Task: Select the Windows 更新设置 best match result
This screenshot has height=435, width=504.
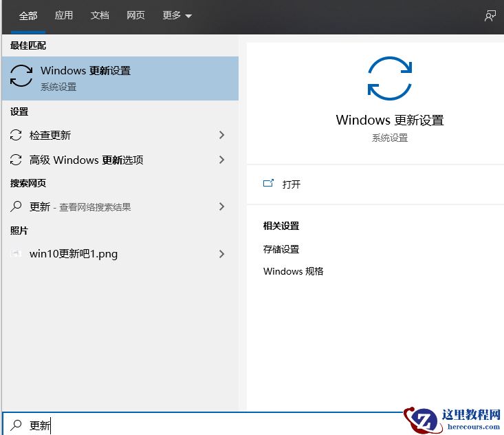Action: point(120,78)
